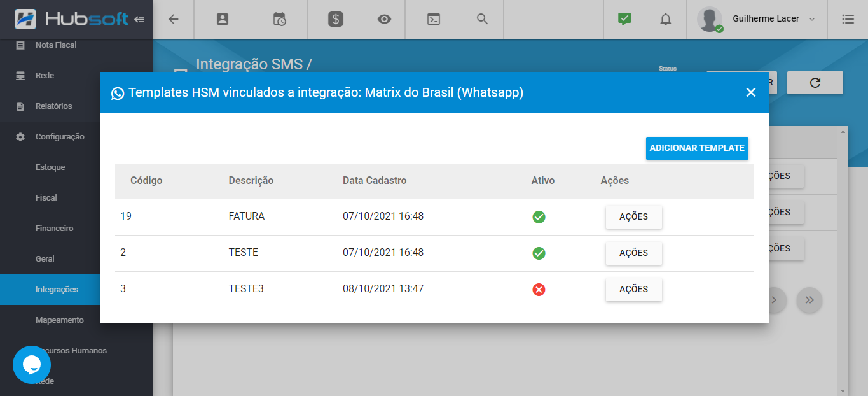868x396 pixels.
Task: Open notifications bell icon
Action: (666, 19)
